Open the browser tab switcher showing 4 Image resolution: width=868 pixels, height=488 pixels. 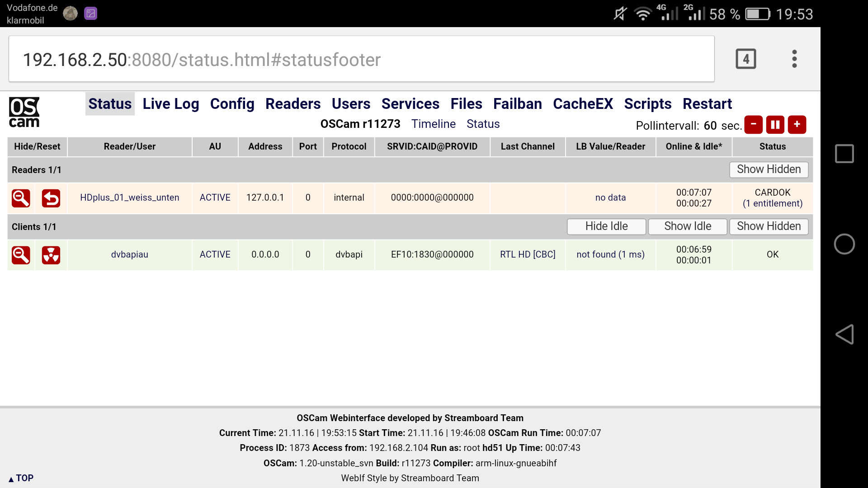click(x=745, y=59)
